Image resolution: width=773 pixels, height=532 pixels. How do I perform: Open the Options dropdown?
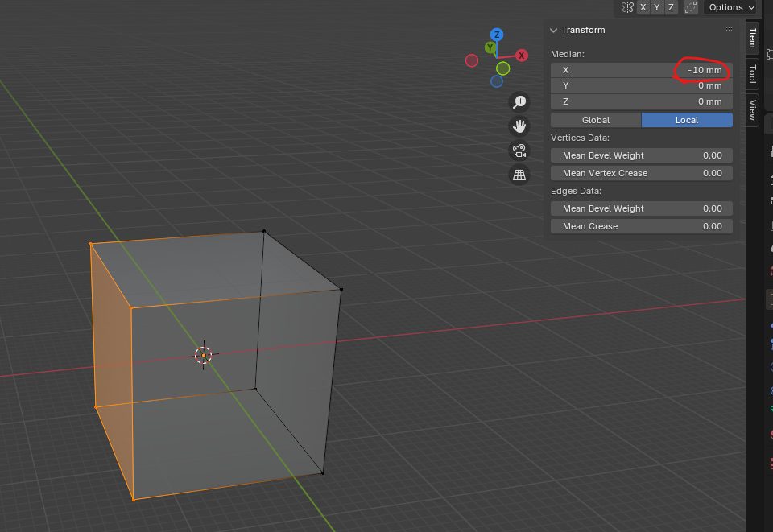point(731,7)
